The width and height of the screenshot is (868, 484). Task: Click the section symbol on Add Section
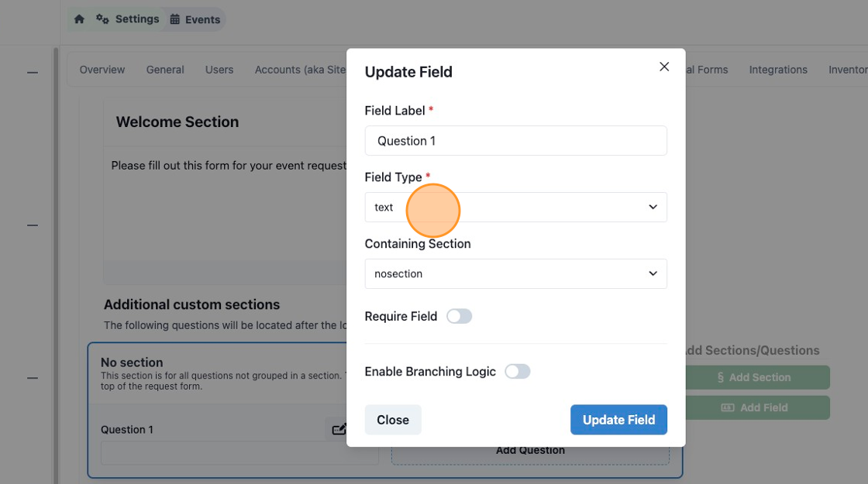coord(720,377)
